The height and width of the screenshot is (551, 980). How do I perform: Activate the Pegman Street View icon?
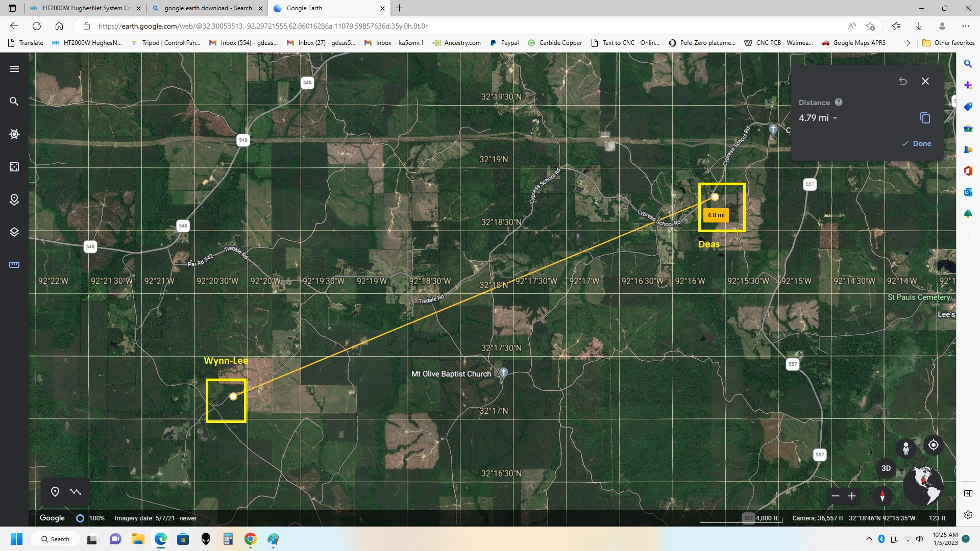[x=906, y=448]
